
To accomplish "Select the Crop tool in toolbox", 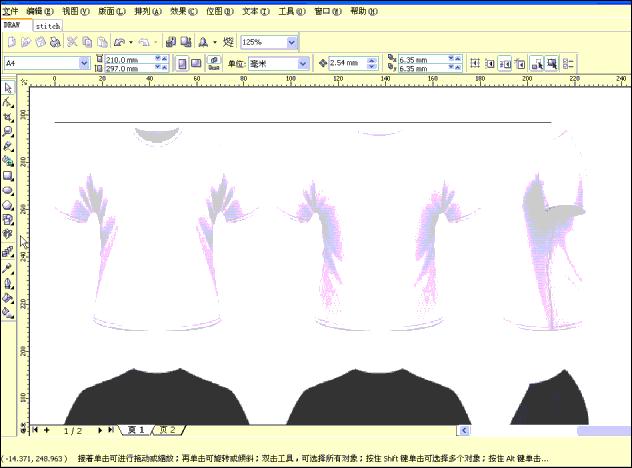I will (x=8, y=117).
